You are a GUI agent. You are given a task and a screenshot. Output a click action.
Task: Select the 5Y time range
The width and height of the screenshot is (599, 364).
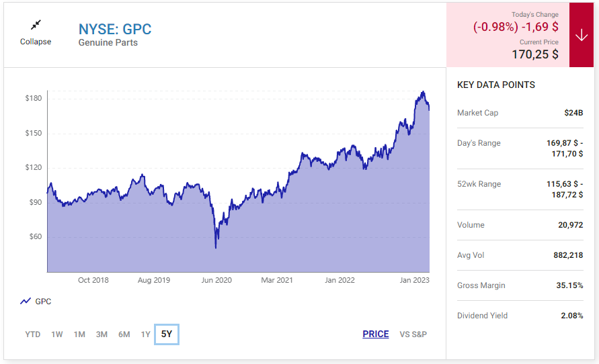(167, 334)
